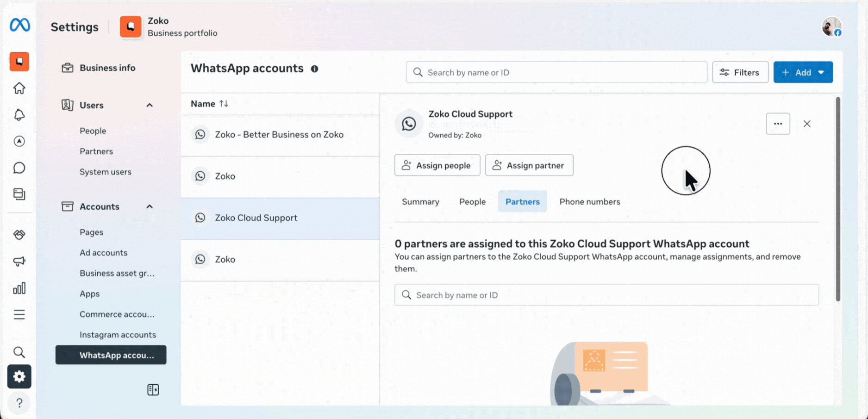Switch to the Summary tab
This screenshot has height=419, width=868.
pyautogui.click(x=420, y=202)
